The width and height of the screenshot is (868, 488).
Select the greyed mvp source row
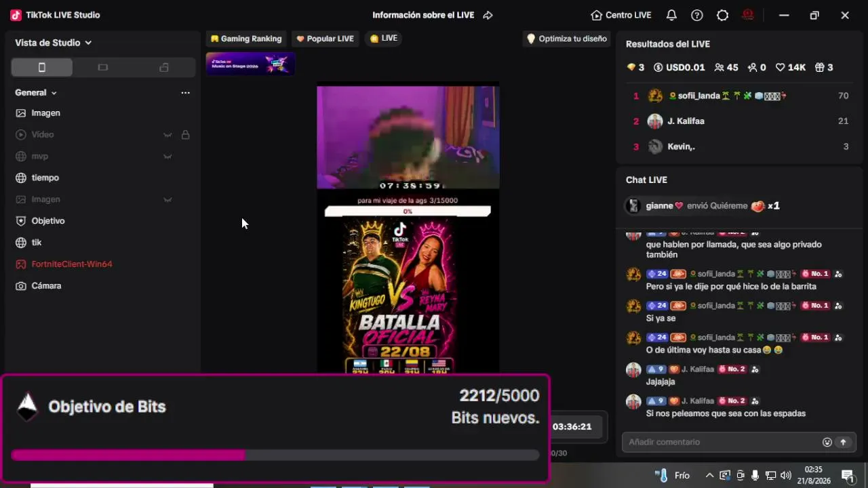(103, 157)
